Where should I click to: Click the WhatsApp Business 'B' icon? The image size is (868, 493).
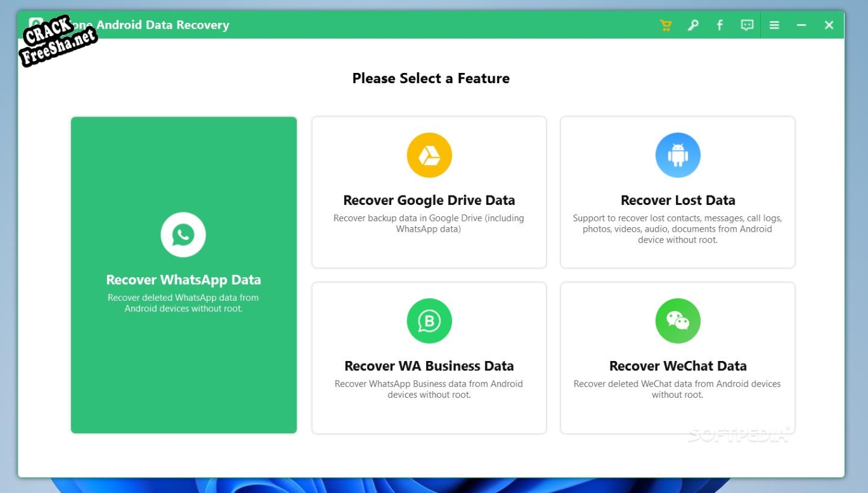click(x=429, y=321)
